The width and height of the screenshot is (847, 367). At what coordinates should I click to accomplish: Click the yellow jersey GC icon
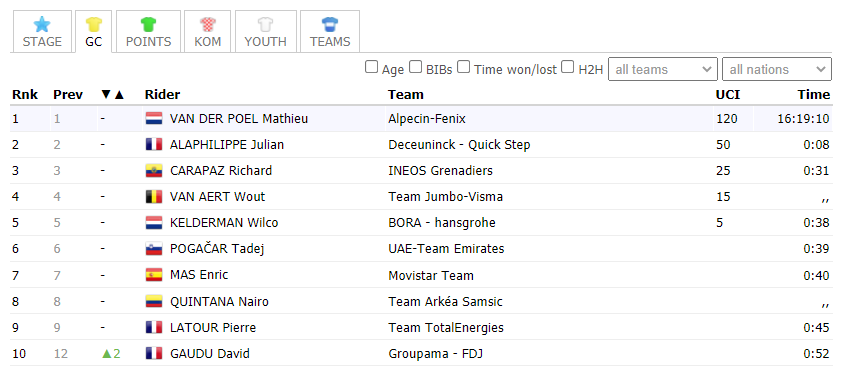coord(93,24)
